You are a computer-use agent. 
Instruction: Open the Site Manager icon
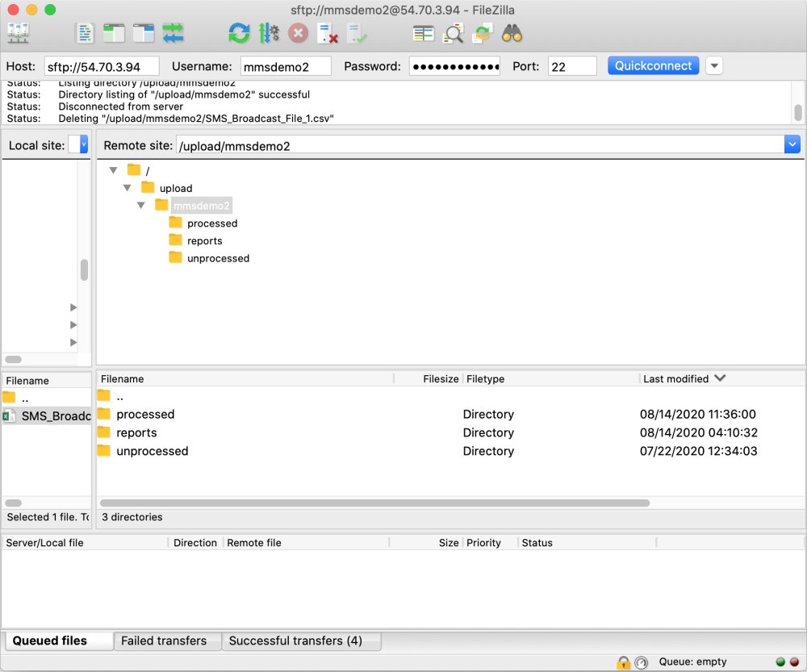coord(18,34)
